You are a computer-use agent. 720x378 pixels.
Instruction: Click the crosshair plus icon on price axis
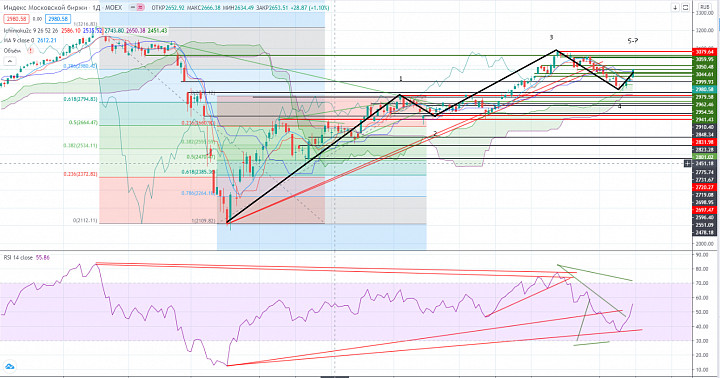coord(687,164)
